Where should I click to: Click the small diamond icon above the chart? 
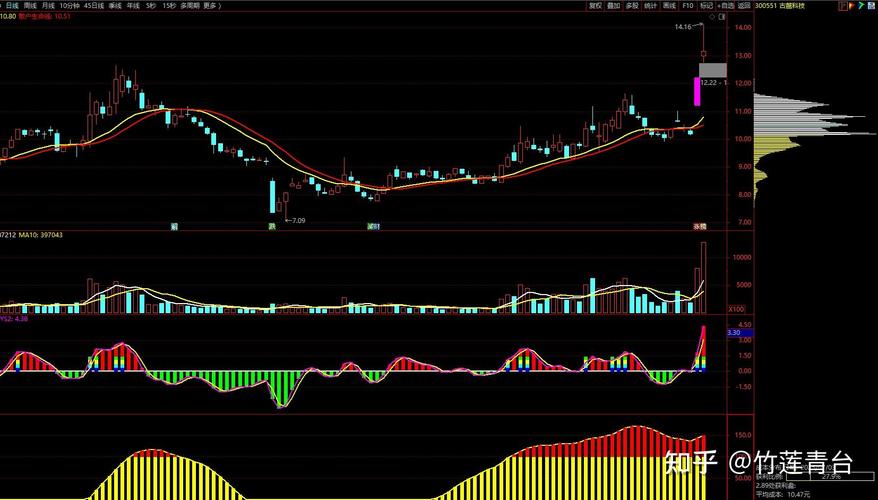712,16
